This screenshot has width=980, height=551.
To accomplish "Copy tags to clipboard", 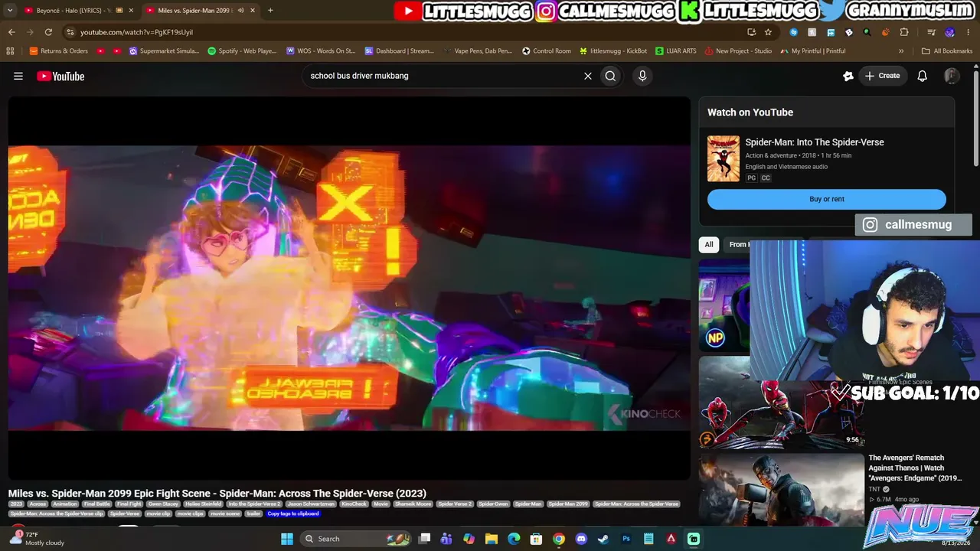I will click(x=293, y=514).
